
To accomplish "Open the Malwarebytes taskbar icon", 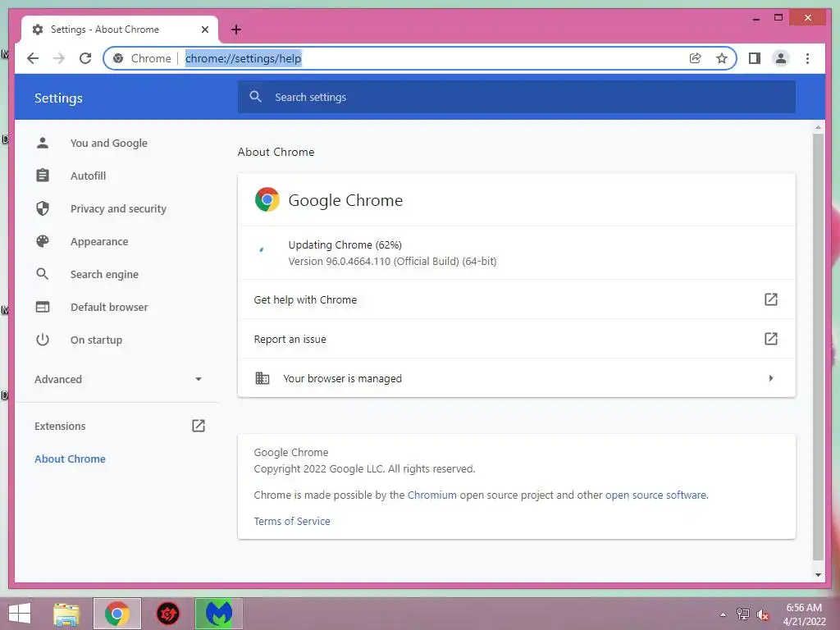I will click(218, 614).
